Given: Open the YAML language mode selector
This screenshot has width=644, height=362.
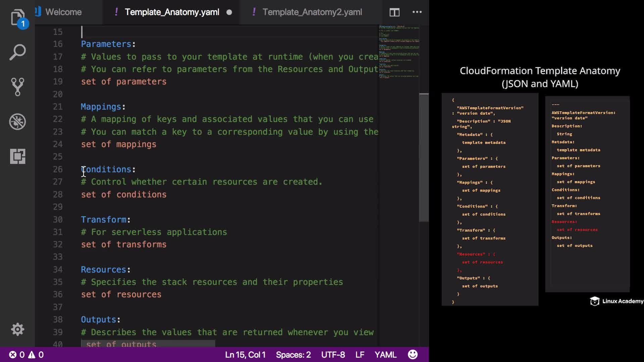Looking at the screenshot, I should [385, 355].
